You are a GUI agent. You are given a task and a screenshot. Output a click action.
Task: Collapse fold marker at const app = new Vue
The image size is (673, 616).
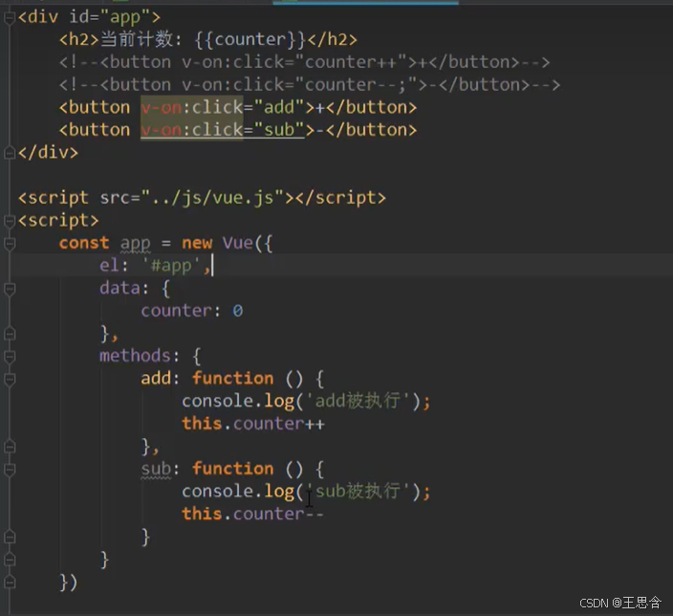10,244
